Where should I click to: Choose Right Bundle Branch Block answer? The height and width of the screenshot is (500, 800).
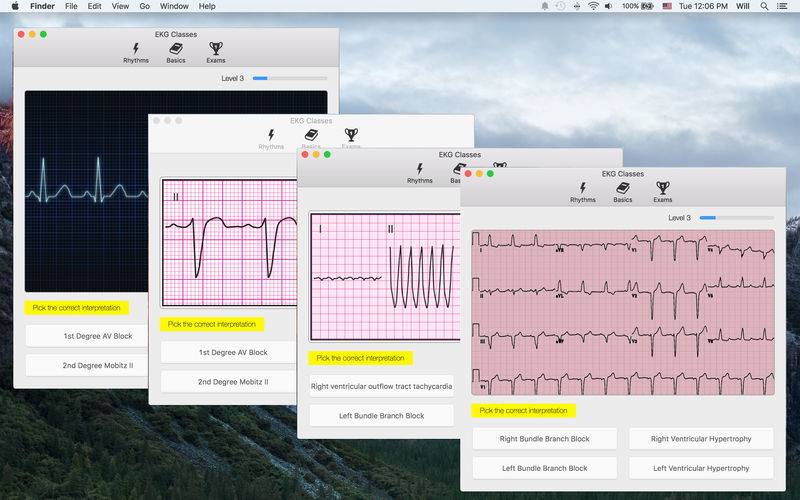click(x=544, y=439)
